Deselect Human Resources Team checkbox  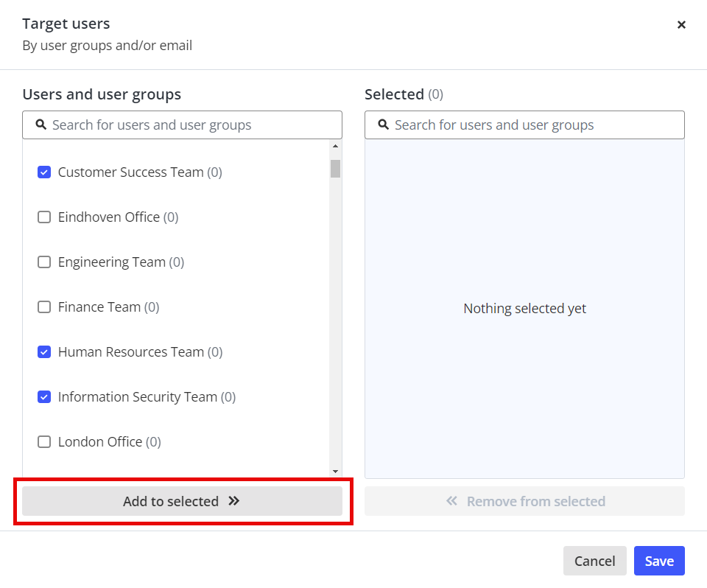tap(44, 352)
